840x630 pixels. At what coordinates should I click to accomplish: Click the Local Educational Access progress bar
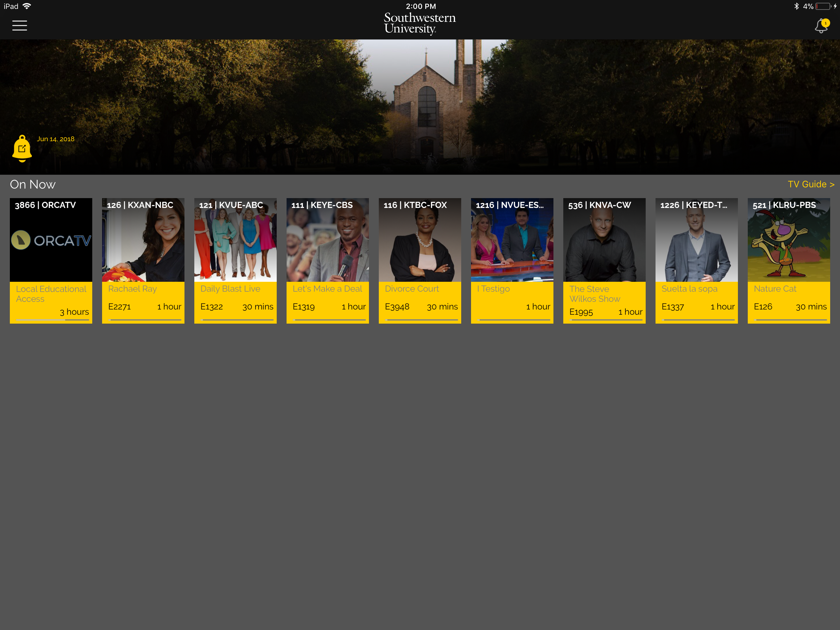tap(52, 320)
